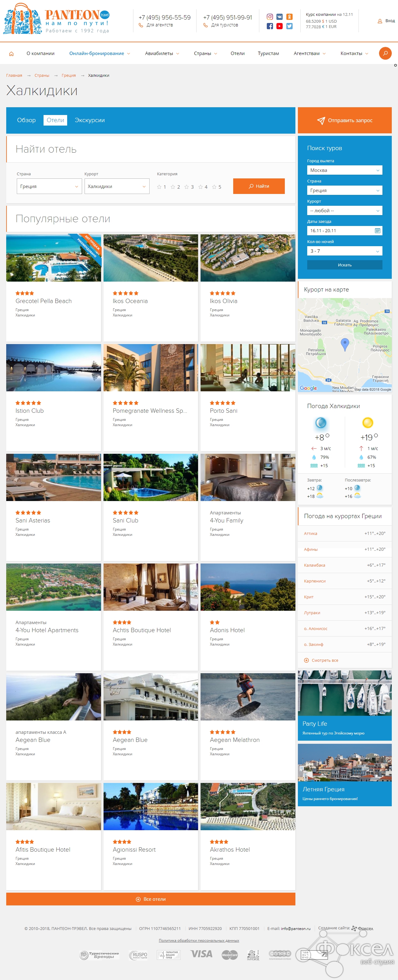Viewport: 398px width, 980px height.
Task: Open the VK social icon
Action: coord(280,17)
